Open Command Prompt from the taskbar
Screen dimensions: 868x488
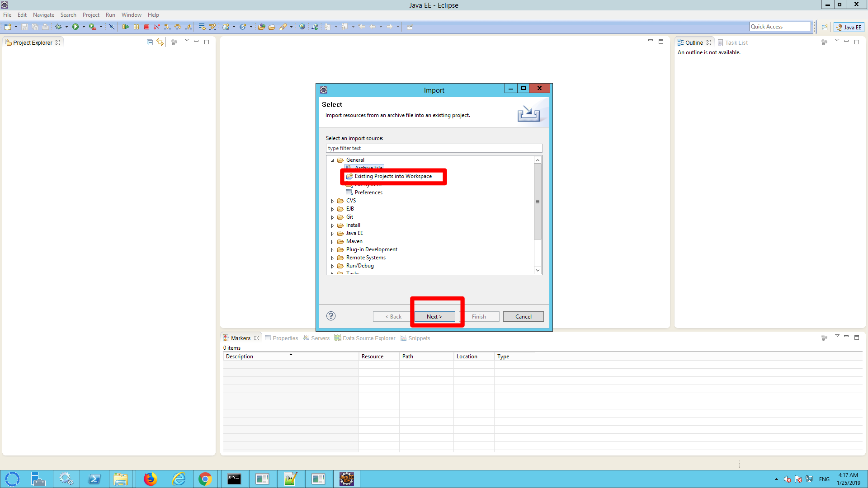[x=234, y=479]
